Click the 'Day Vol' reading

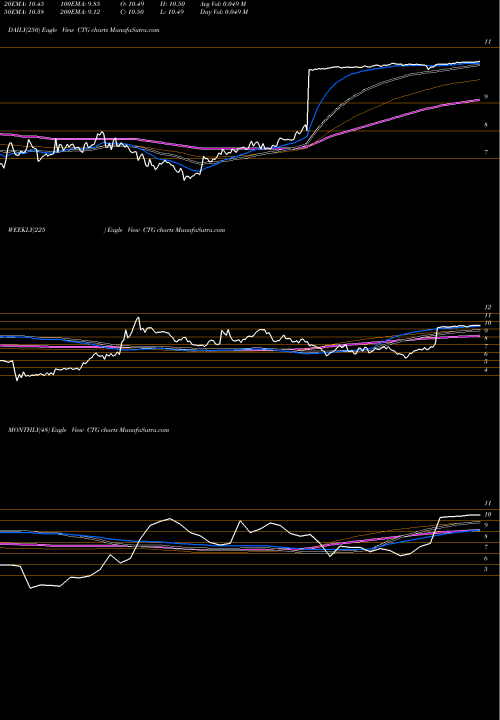pyautogui.click(x=224, y=12)
